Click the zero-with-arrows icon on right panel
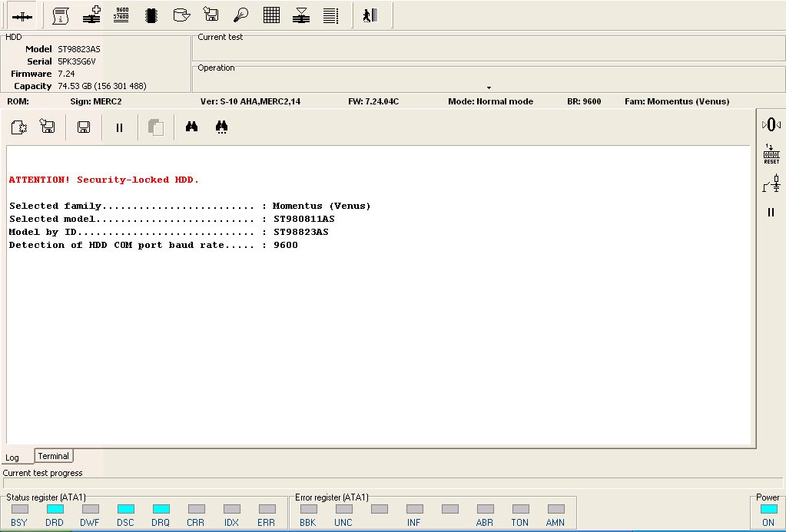Screen dimensions: 786x532 click(x=771, y=124)
